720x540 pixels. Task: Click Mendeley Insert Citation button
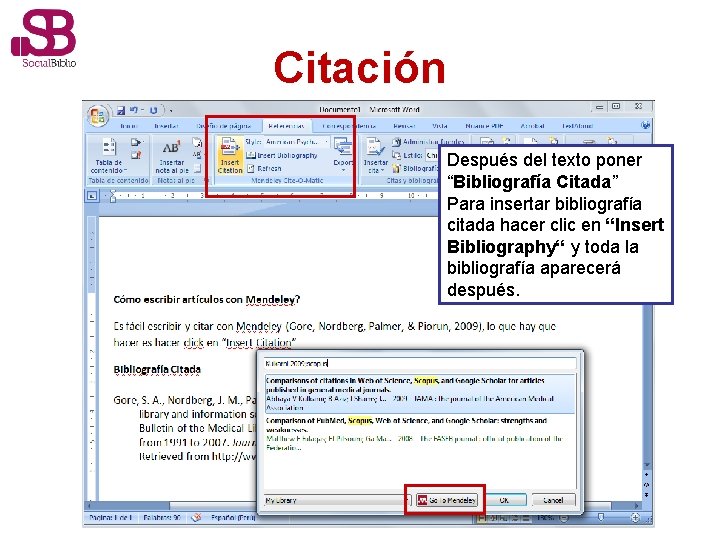coord(230,156)
